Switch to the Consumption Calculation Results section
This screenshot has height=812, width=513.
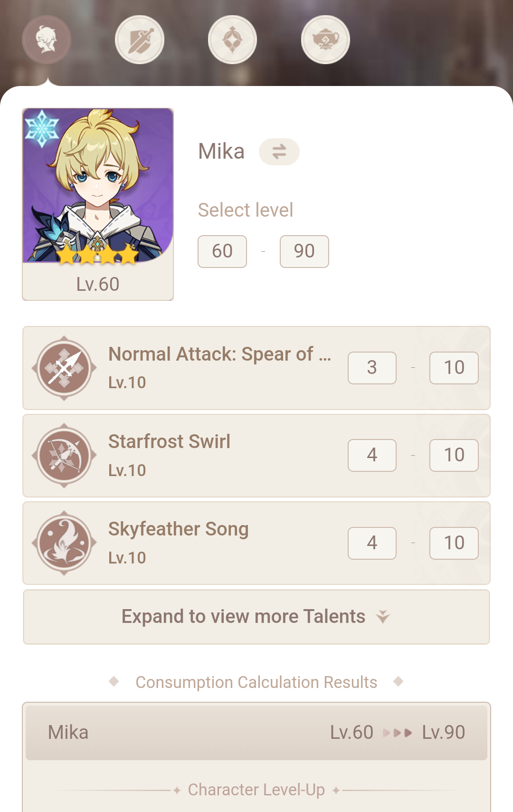pos(256,682)
